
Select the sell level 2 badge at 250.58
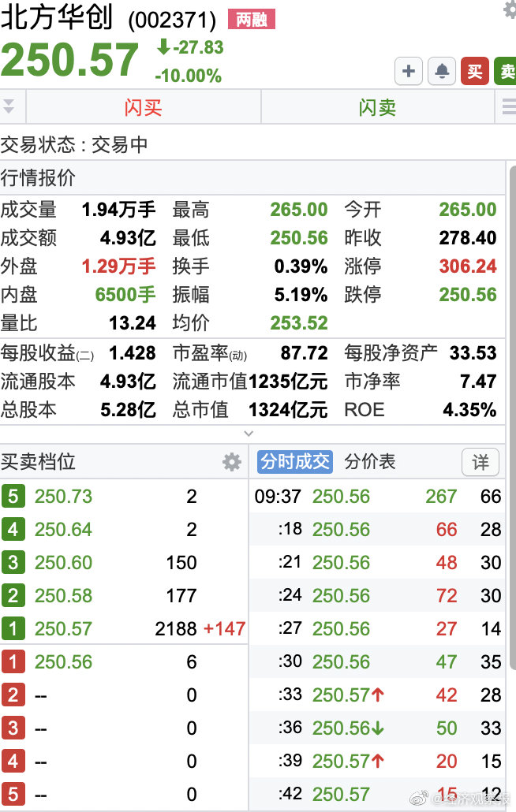13,595
